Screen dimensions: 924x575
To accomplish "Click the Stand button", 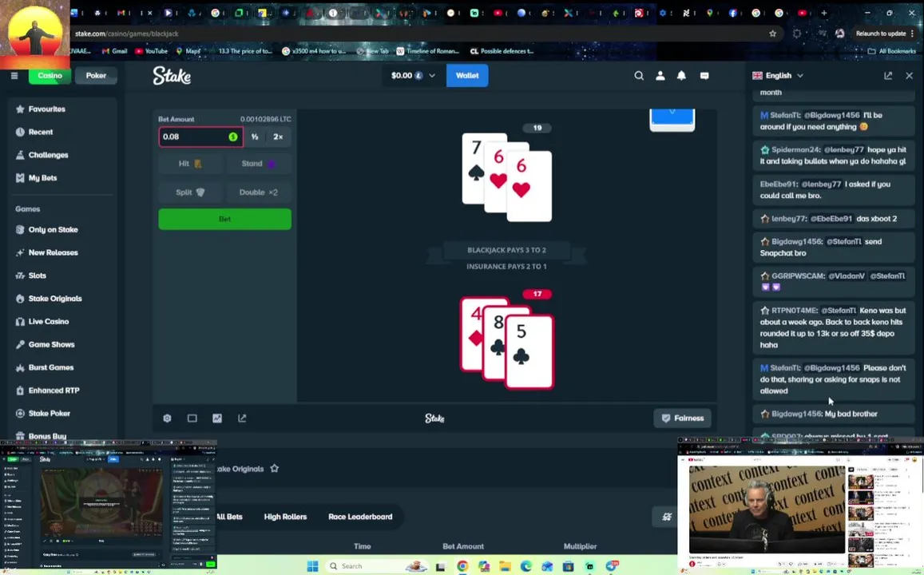I will 258,164.
